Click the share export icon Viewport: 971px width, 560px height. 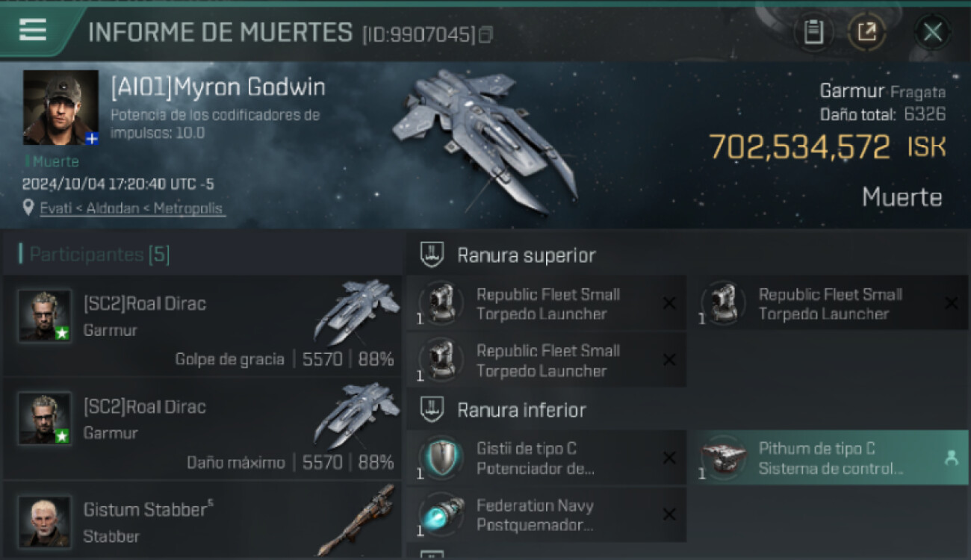(x=866, y=32)
